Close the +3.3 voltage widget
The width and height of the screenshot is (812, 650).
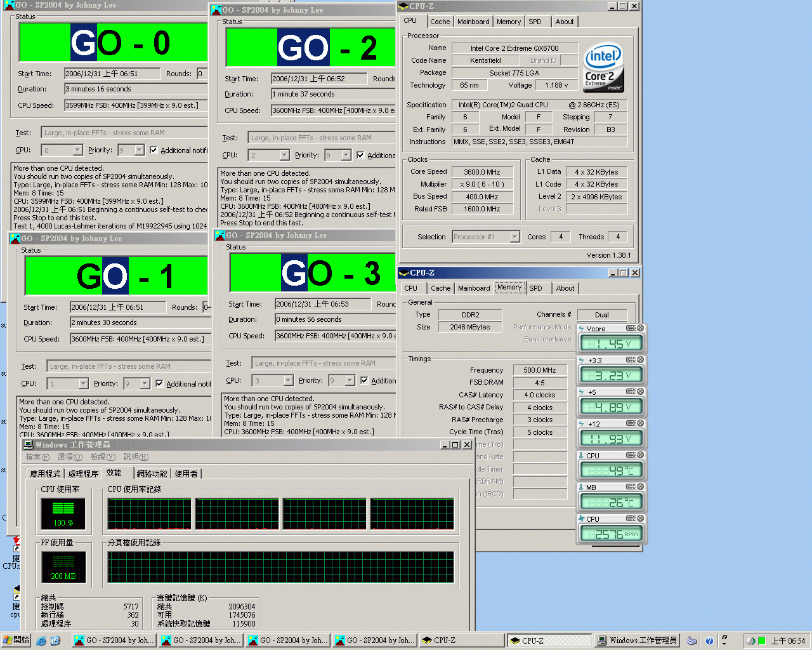(x=641, y=360)
